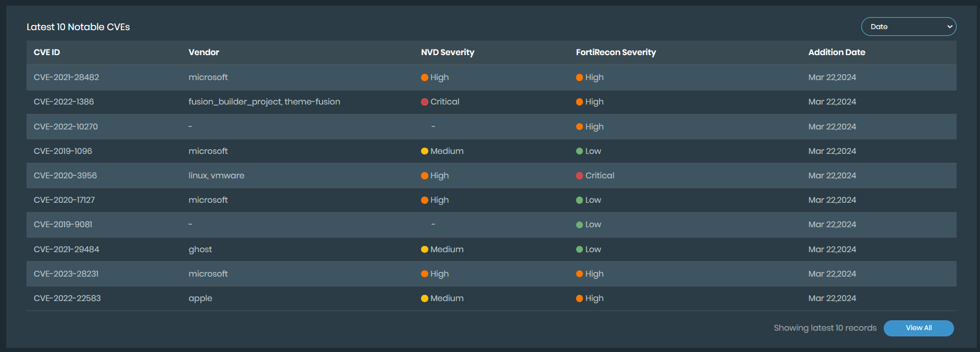Click the View All button

click(919, 328)
